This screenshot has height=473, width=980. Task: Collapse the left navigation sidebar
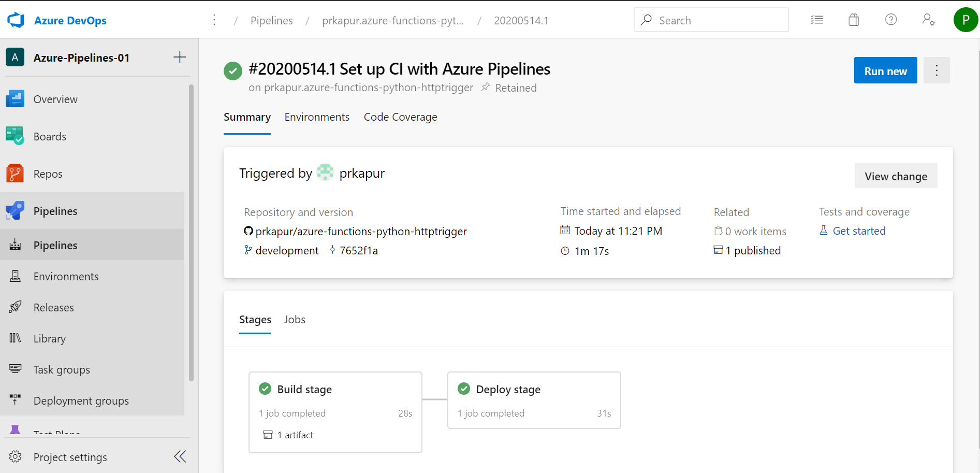pyautogui.click(x=180, y=456)
